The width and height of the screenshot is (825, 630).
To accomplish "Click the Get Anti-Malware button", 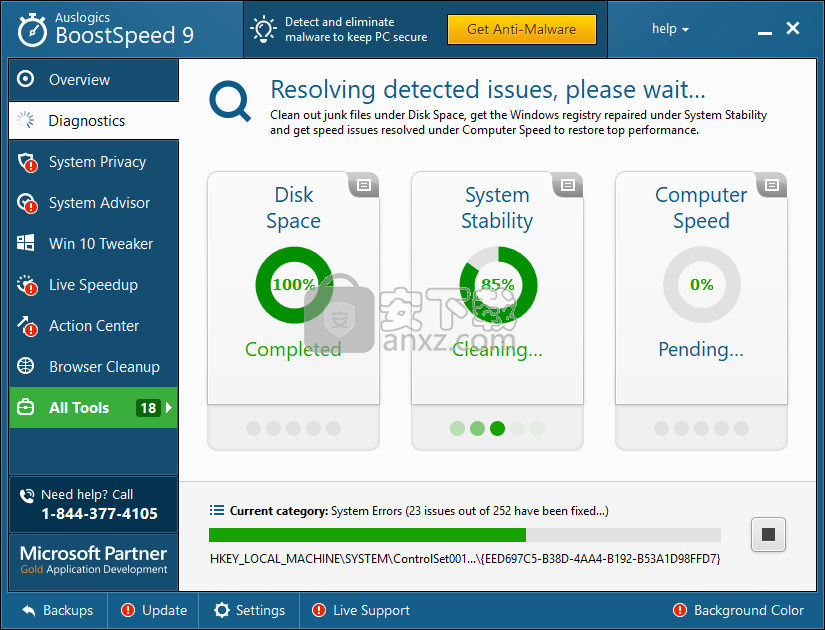I will pyautogui.click(x=521, y=29).
